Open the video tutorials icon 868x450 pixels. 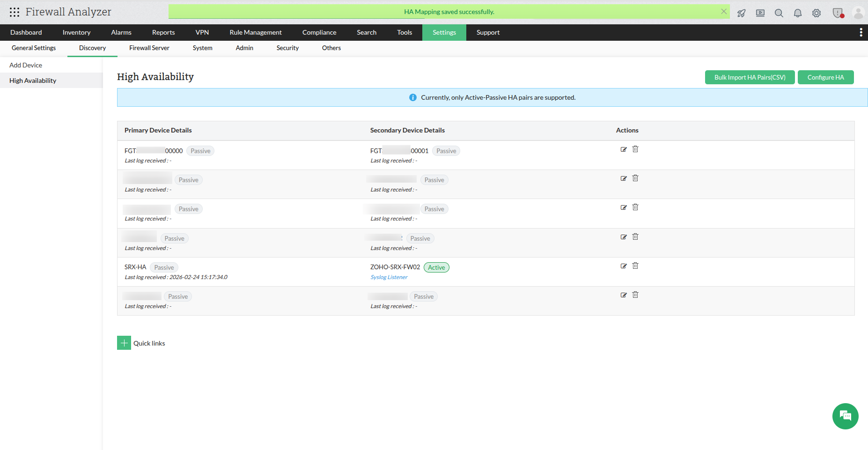pyautogui.click(x=760, y=13)
